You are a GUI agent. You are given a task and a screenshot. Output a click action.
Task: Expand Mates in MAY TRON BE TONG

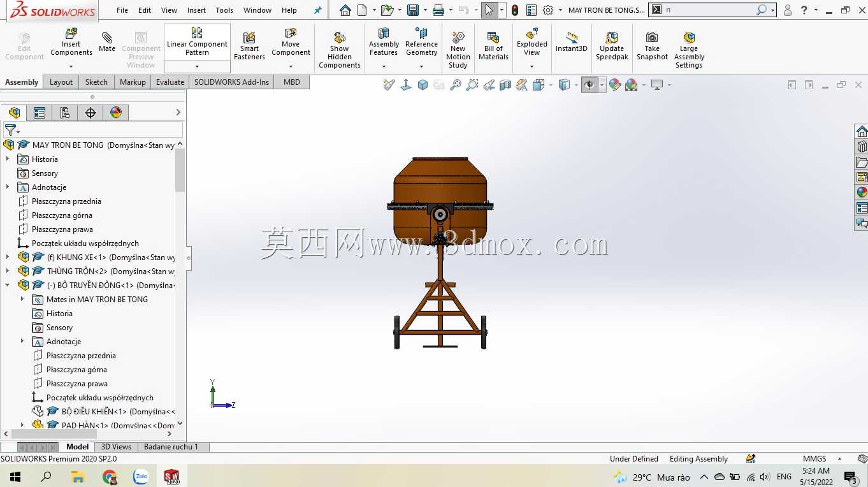pyautogui.click(x=22, y=300)
